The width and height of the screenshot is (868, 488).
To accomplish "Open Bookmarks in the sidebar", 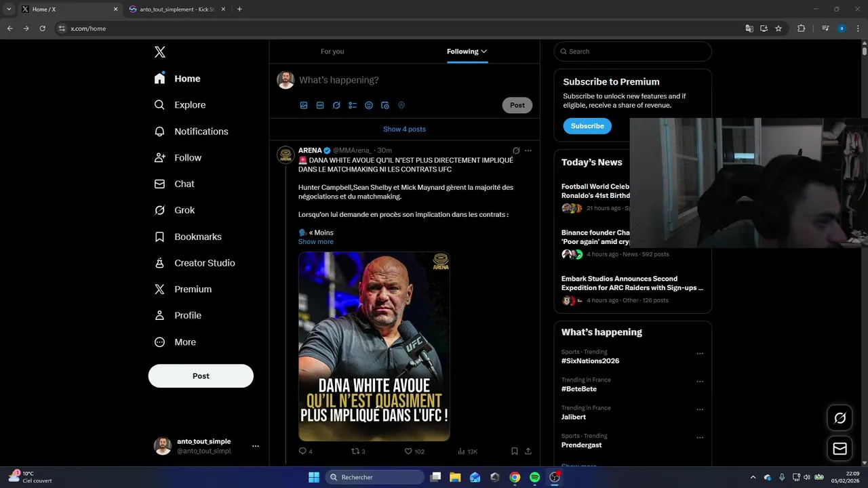I will (189, 237).
